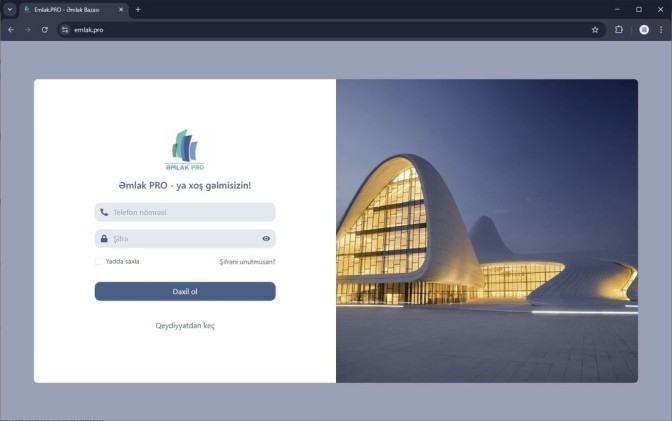Click the lock icon in the password field

[104, 239]
